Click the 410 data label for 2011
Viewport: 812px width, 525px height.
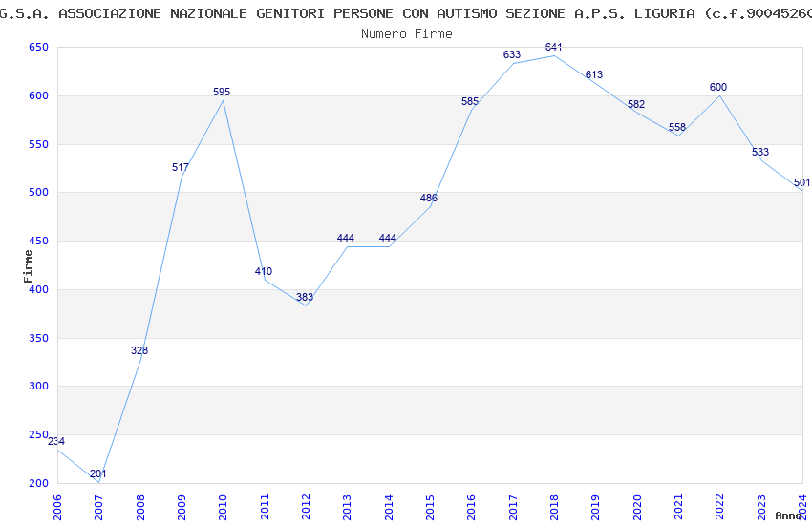click(263, 271)
